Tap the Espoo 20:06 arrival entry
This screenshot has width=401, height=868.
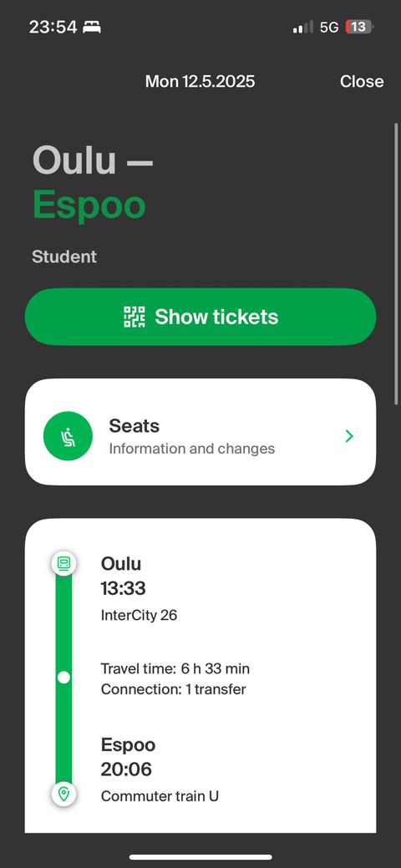pos(128,757)
